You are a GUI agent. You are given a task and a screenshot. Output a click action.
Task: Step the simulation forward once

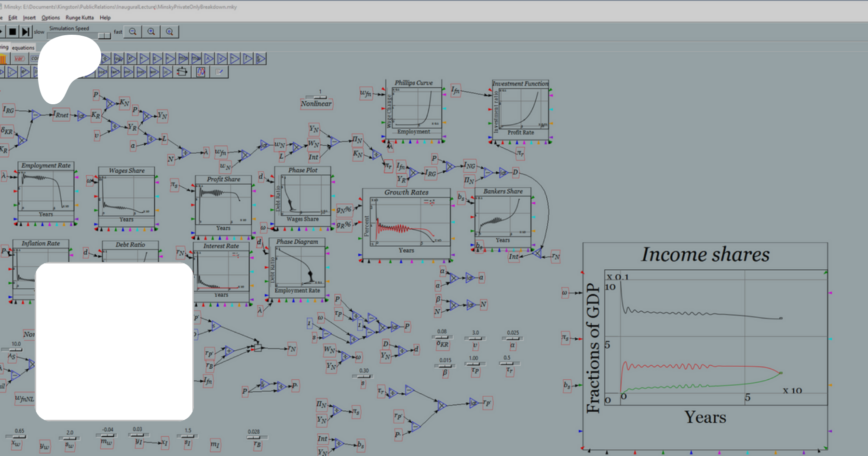(26, 32)
